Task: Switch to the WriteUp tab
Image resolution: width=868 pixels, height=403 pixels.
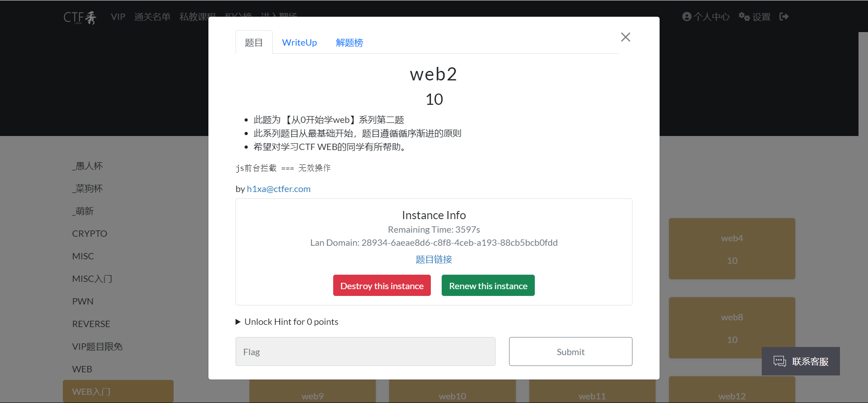Action: pos(299,42)
